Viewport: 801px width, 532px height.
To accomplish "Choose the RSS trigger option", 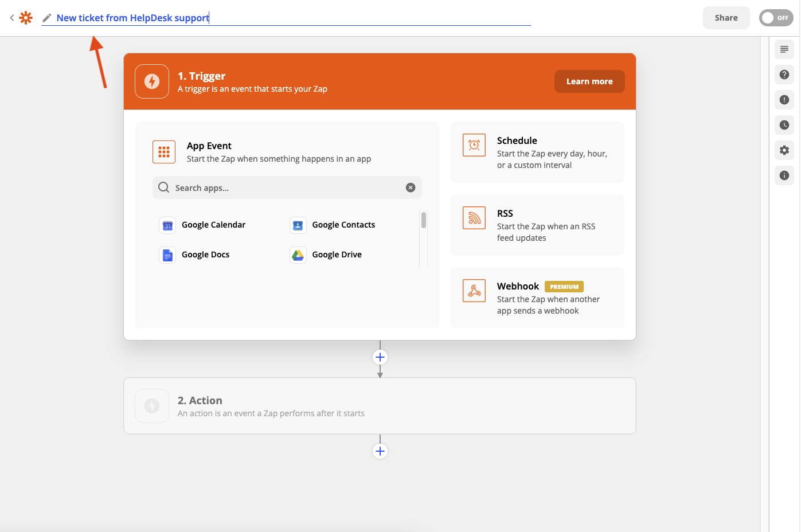I will (x=537, y=225).
